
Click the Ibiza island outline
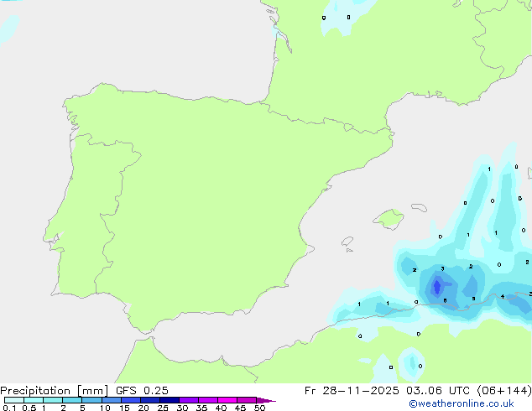(x=347, y=242)
